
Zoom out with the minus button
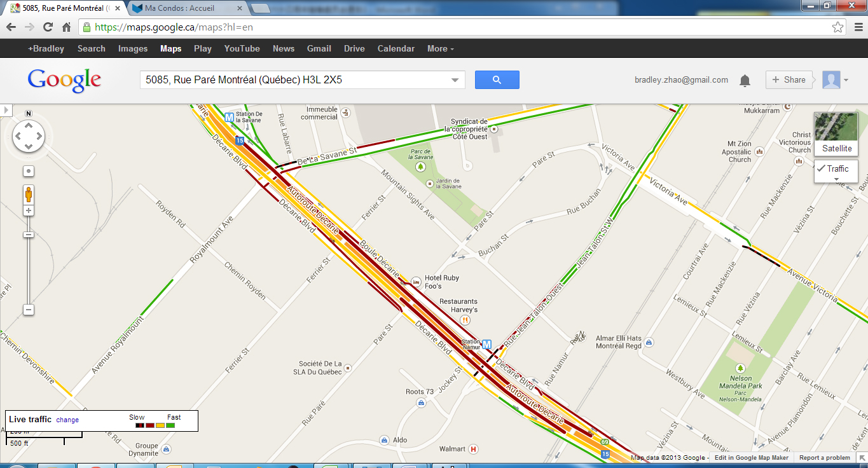click(x=29, y=310)
